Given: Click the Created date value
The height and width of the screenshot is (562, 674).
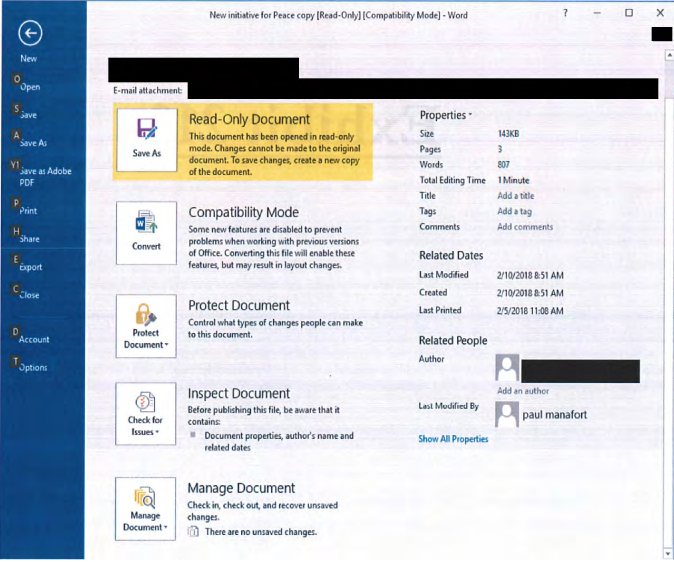Looking at the screenshot, I should [x=530, y=293].
